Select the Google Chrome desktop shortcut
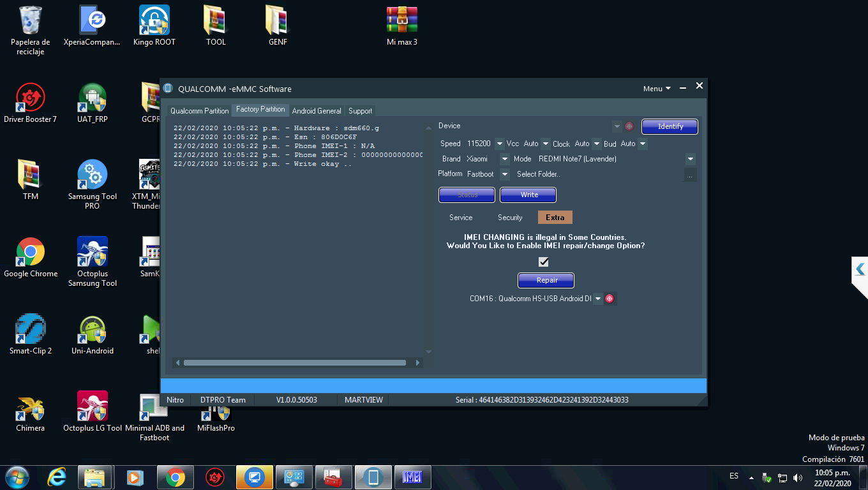868x490 pixels. pyautogui.click(x=30, y=258)
